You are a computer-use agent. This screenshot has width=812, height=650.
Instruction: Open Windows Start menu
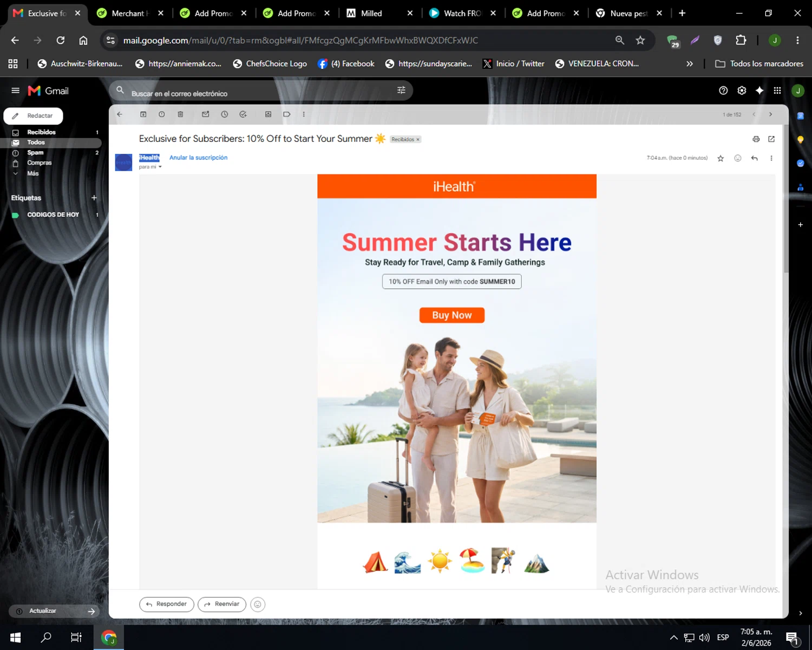tap(15, 638)
